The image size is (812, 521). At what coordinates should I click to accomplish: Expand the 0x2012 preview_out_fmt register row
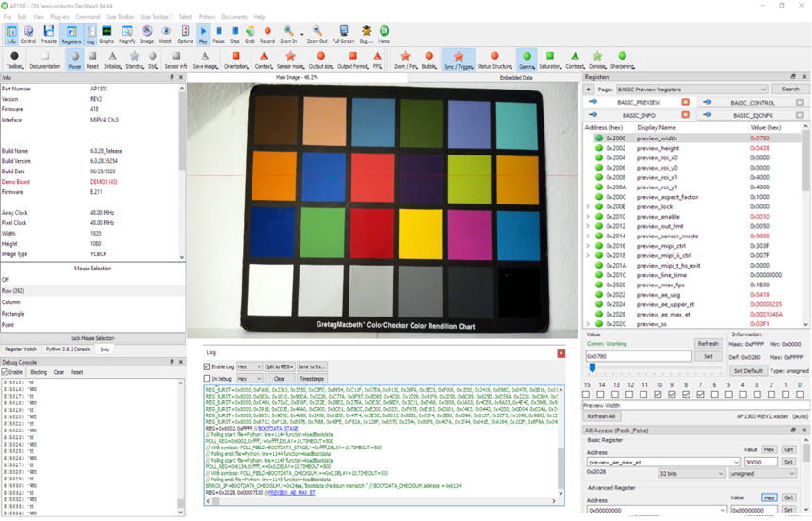point(588,226)
